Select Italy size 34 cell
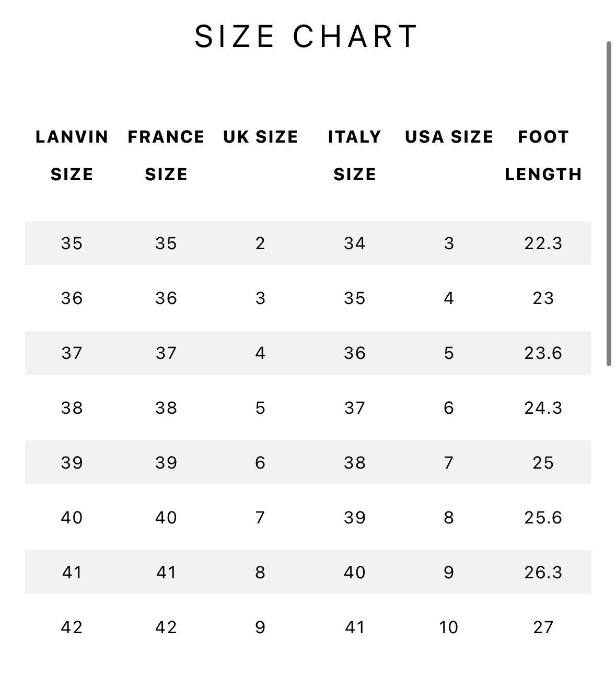Viewport: 616px width, 676px height. [355, 243]
